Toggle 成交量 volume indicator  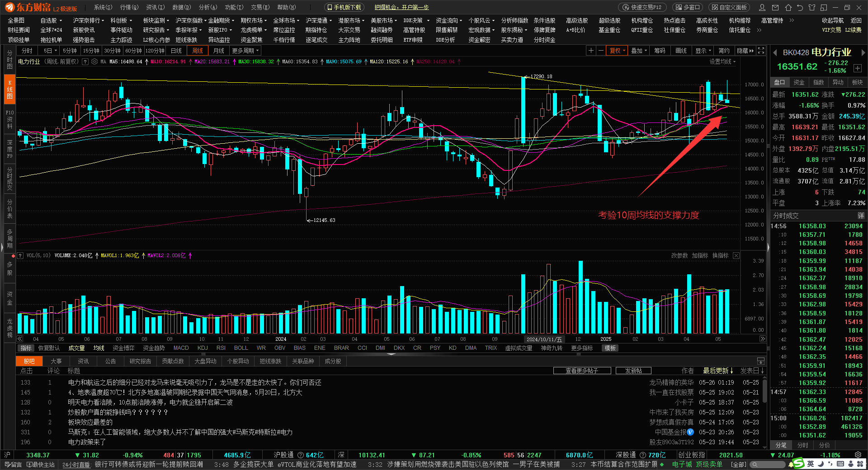click(76, 348)
